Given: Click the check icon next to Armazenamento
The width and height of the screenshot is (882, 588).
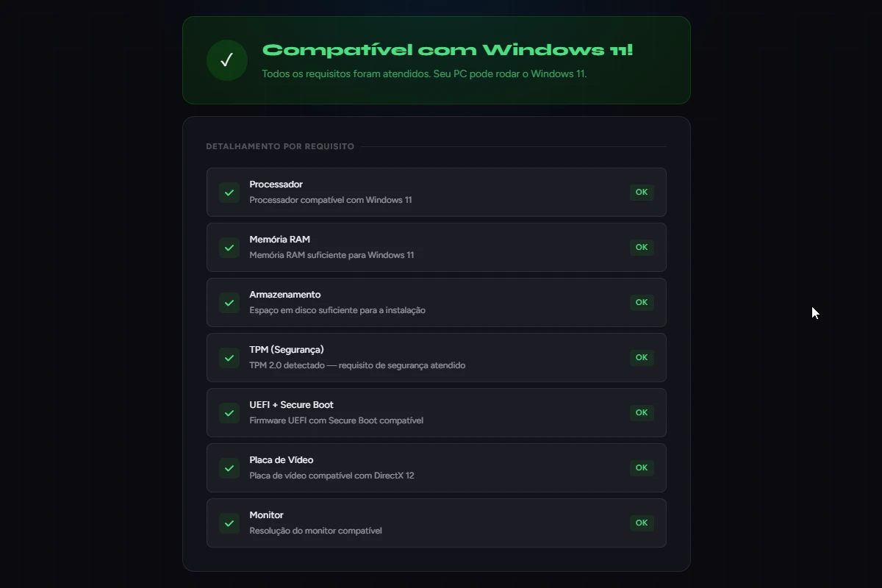Looking at the screenshot, I should [229, 302].
